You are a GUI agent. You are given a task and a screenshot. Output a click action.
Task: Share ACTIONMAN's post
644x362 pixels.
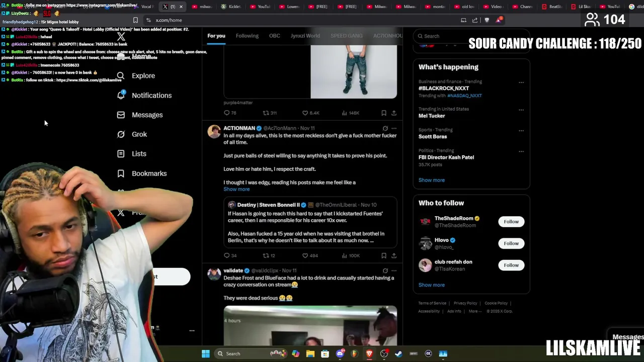pos(394,255)
